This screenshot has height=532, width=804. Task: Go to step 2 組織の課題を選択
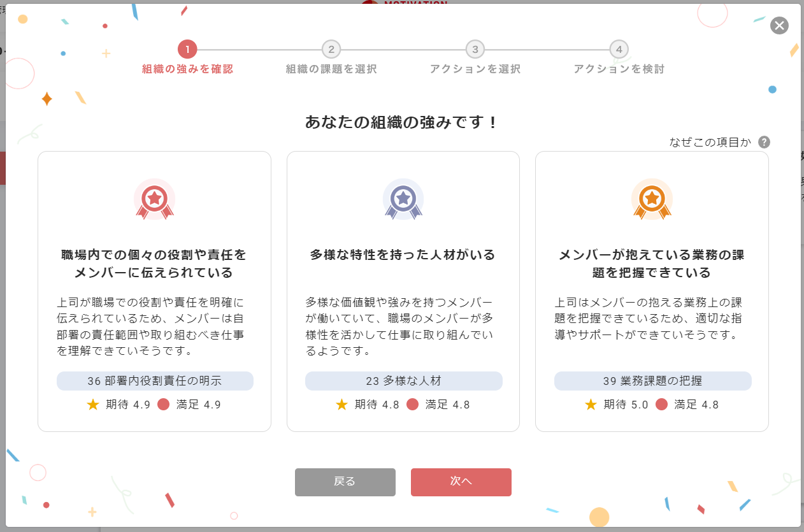[331, 50]
